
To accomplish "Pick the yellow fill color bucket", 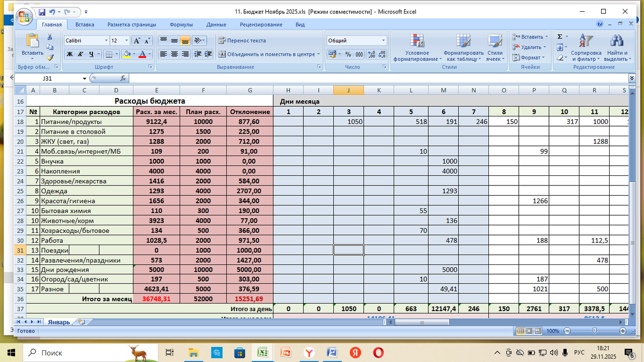I will [126, 54].
